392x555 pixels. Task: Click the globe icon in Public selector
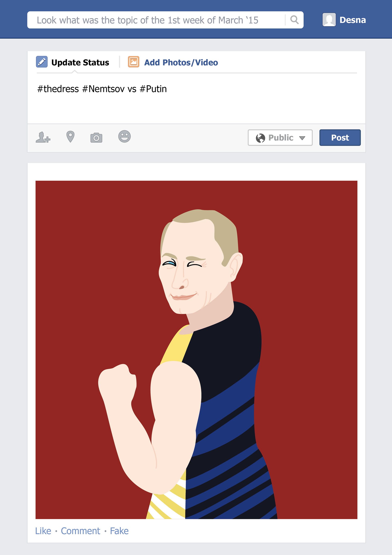point(260,138)
